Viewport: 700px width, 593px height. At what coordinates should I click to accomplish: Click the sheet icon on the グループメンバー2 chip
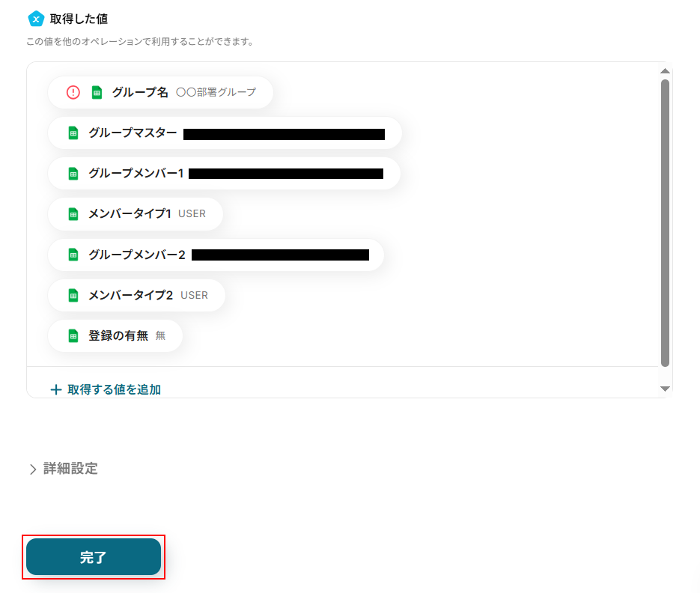73,255
